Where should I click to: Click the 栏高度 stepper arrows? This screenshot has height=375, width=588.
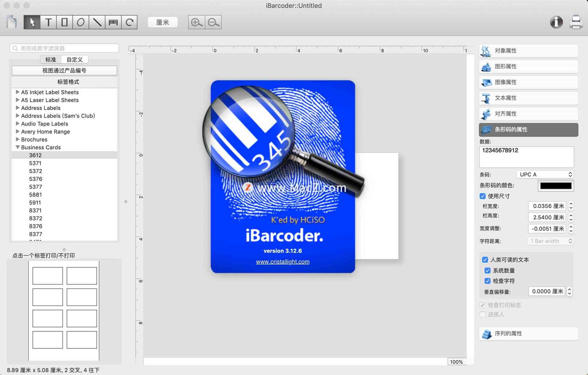point(571,217)
